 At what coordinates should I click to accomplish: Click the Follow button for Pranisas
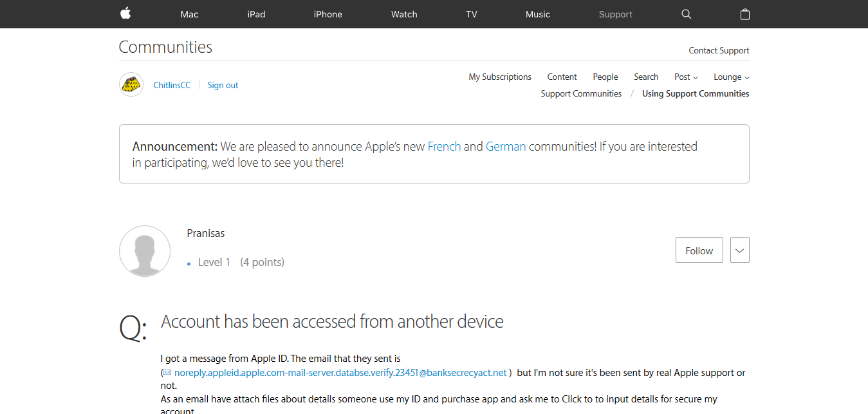699,250
